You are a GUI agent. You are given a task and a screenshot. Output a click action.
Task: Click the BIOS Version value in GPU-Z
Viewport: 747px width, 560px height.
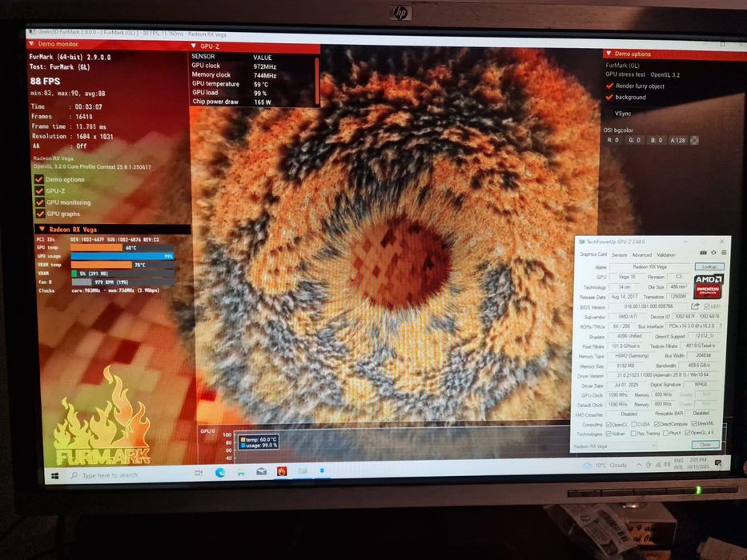click(649, 306)
